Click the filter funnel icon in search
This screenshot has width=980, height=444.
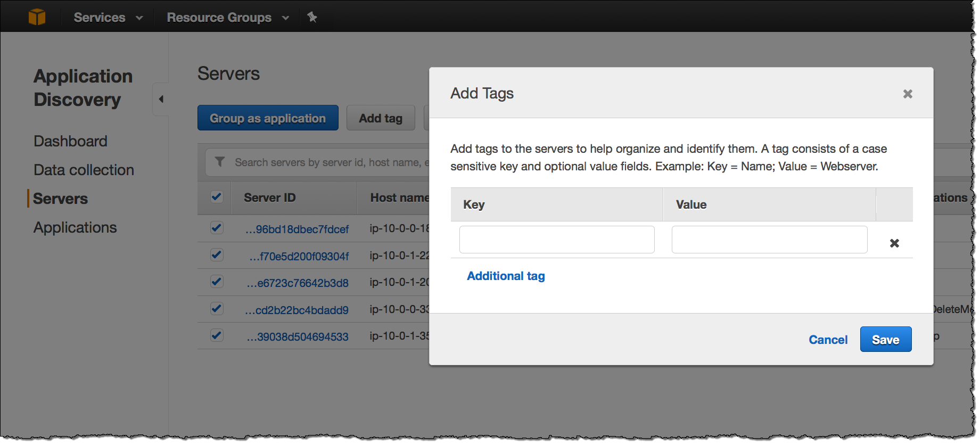[x=219, y=162]
